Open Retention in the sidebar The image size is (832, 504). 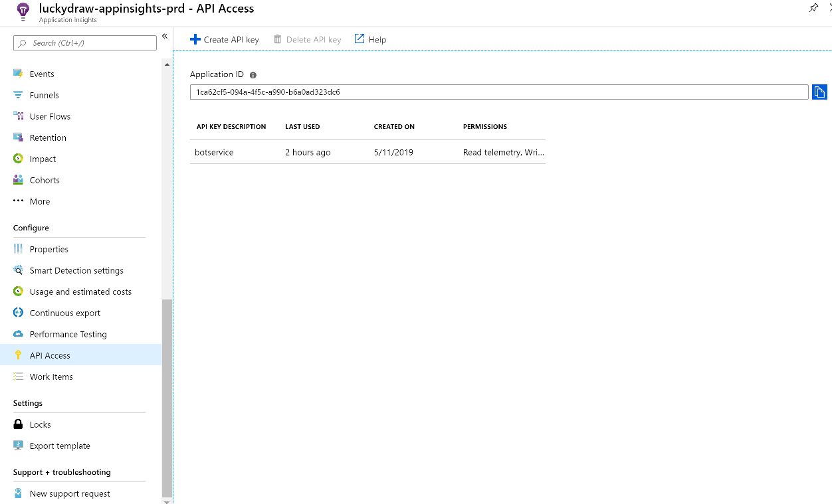click(48, 137)
